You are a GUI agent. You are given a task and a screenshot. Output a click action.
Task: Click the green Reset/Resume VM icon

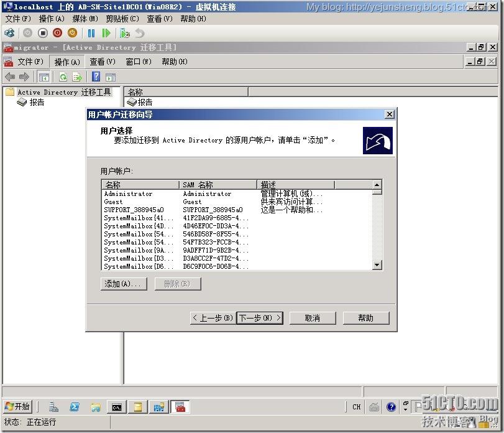(106, 33)
